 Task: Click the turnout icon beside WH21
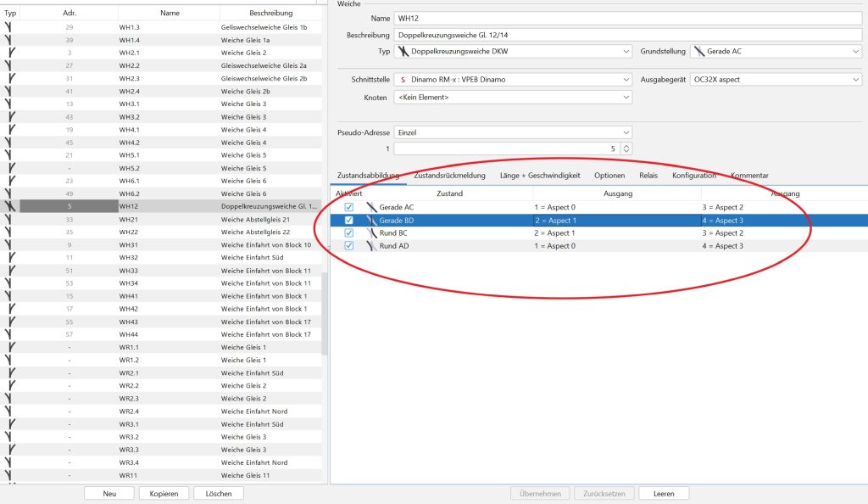click(8, 219)
